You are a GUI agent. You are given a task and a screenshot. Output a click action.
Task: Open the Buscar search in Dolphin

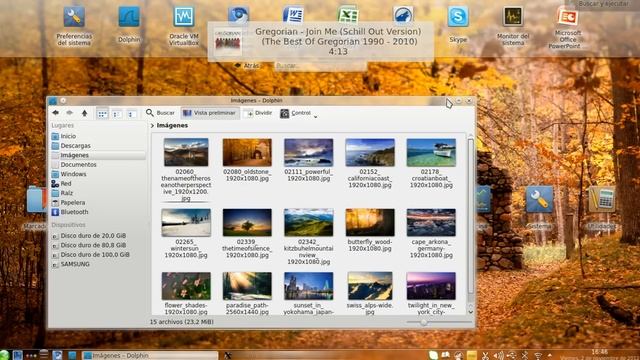(x=160, y=113)
